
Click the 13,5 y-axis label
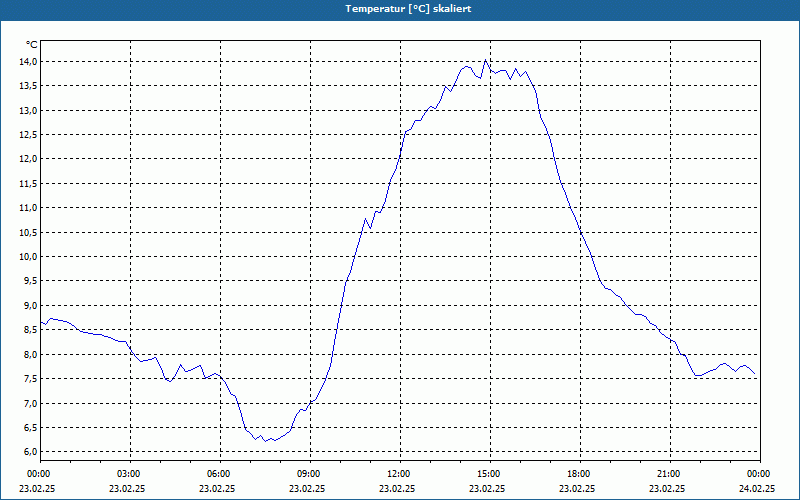point(29,86)
